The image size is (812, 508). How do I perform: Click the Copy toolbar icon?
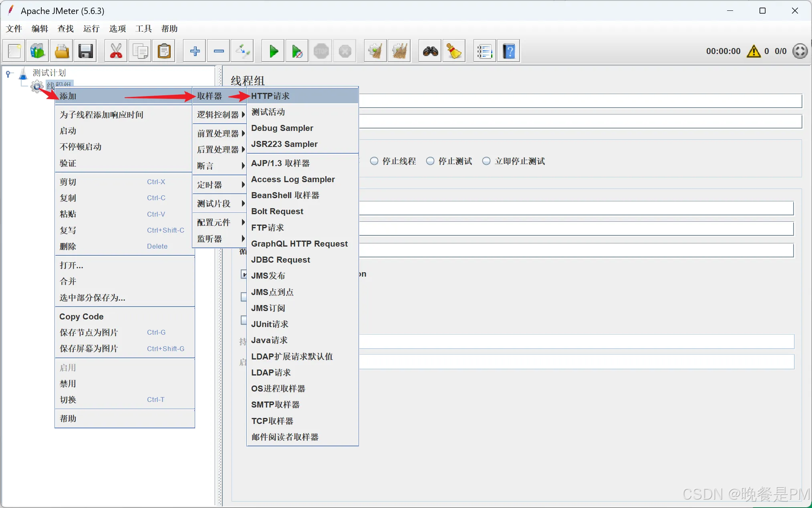[140, 51]
